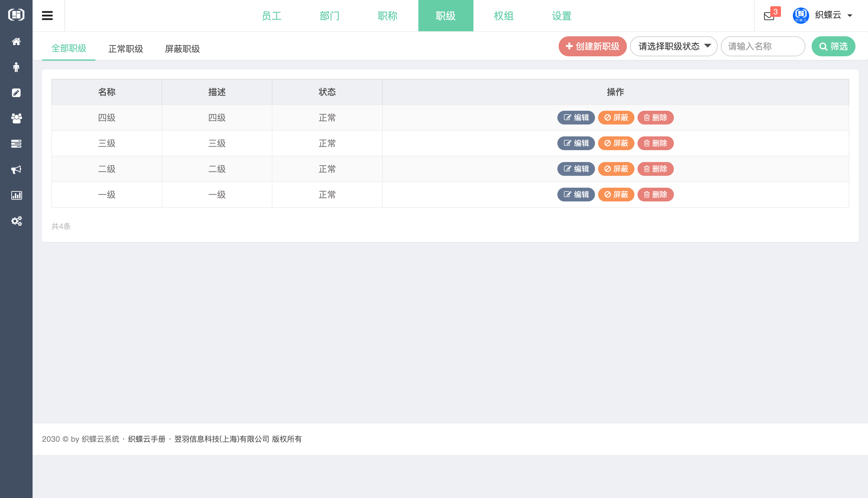Switch to the 职称 tab
Viewport: 868px width, 498px height.
387,16
